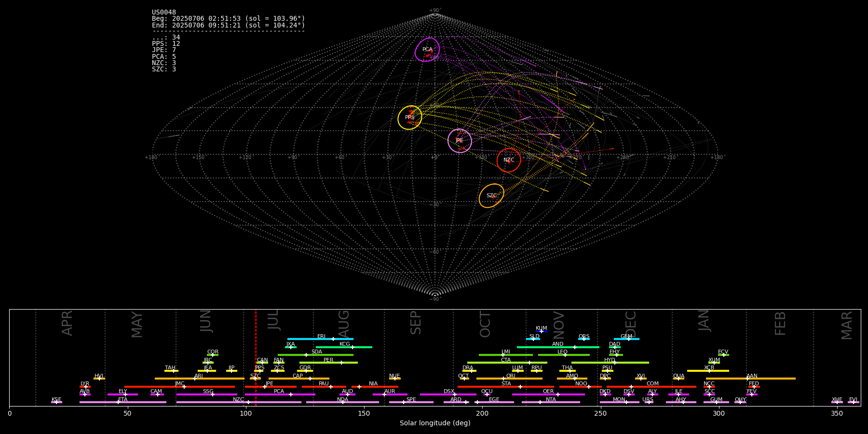Screen dimensions: 868x434
Task: Select the SPE shower bar
Action: 411,402
